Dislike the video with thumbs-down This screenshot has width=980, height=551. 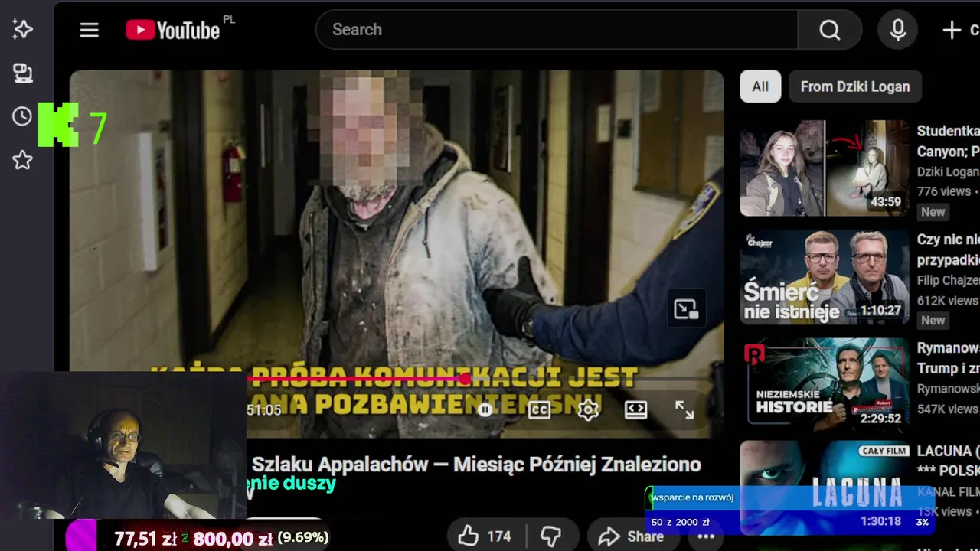(551, 536)
